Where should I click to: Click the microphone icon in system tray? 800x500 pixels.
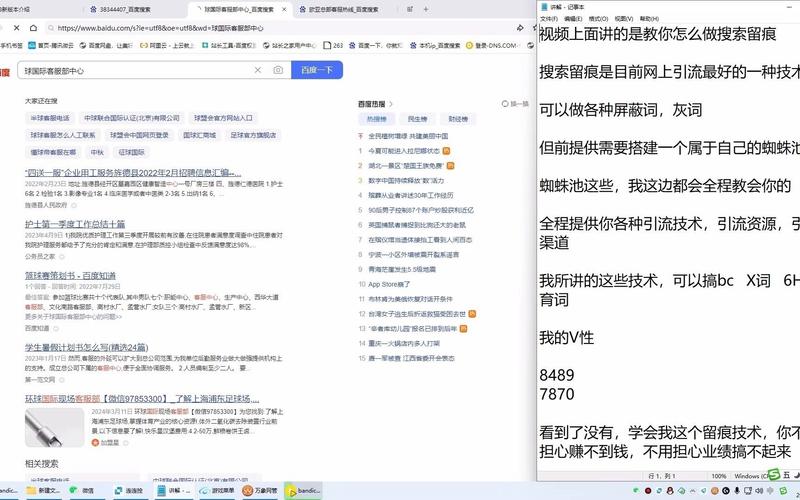pos(738,490)
